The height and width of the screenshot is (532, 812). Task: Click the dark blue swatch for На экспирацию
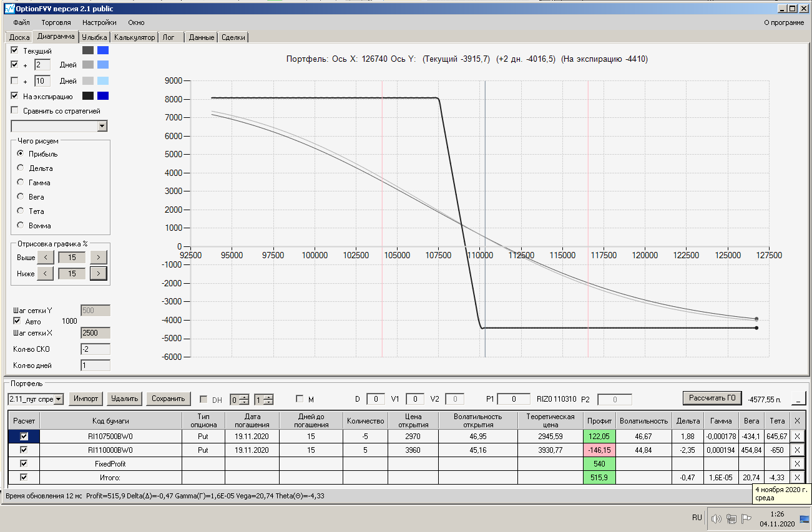tap(103, 96)
